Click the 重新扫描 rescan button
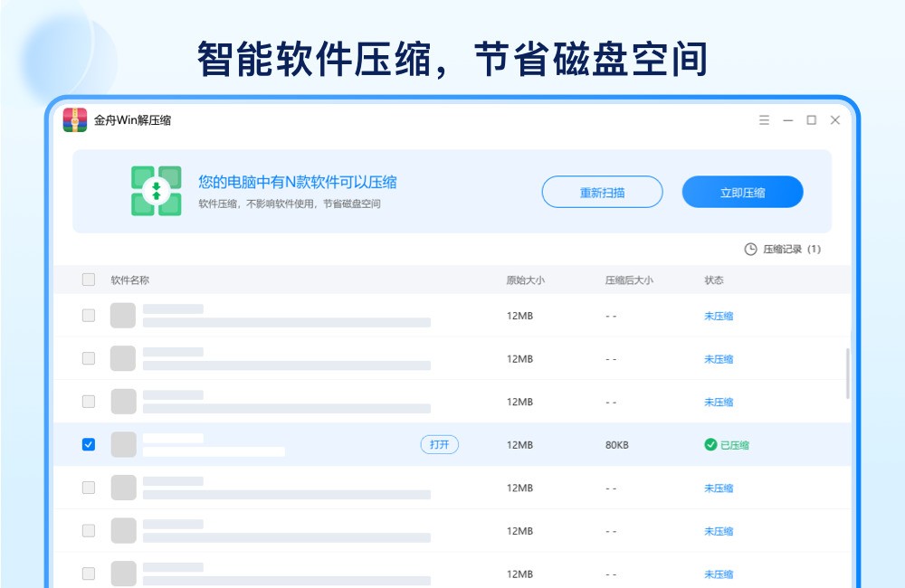 (x=602, y=192)
